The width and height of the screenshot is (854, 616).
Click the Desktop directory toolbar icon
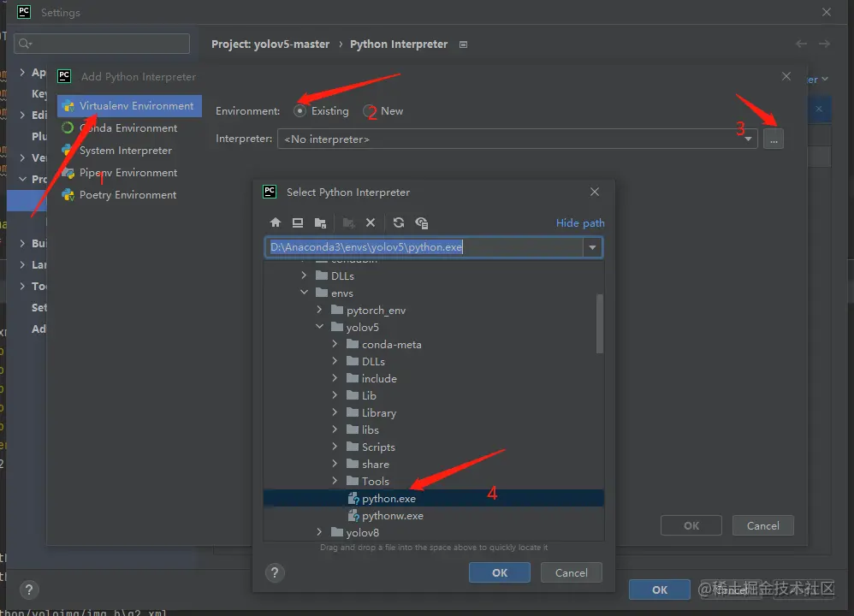298,222
